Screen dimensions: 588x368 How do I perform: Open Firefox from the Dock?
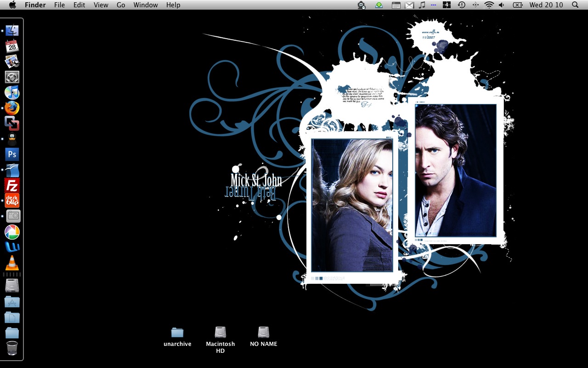[x=12, y=108]
